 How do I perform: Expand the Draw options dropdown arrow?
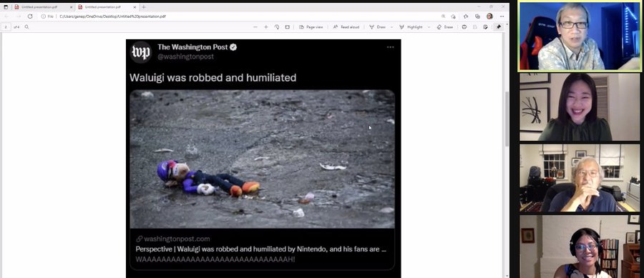392,27
